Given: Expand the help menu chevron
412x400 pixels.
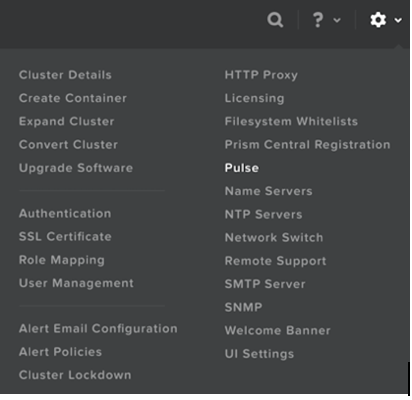Looking at the screenshot, I should (x=337, y=20).
